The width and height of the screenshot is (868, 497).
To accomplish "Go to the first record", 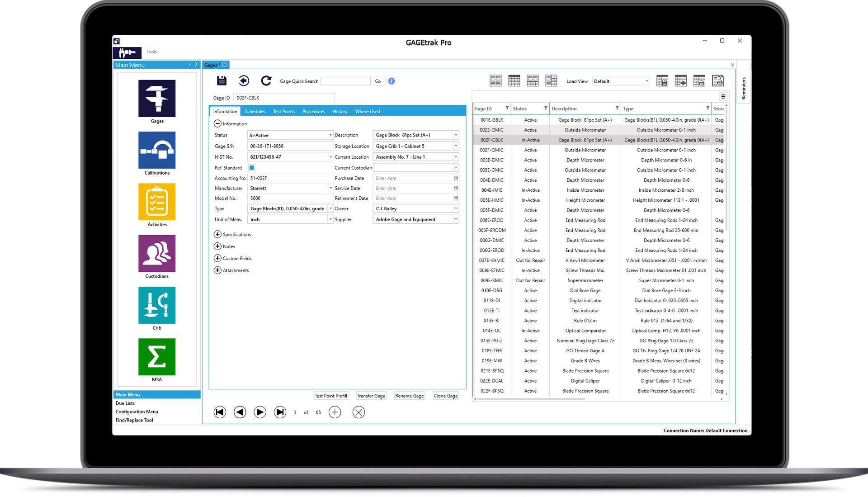I will click(x=220, y=412).
